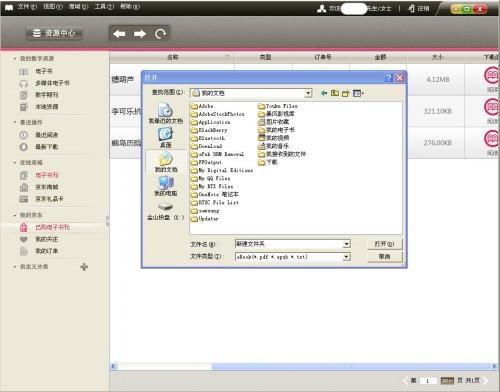
Task: Click the create new folder icon in dialog
Action: (346, 93)
